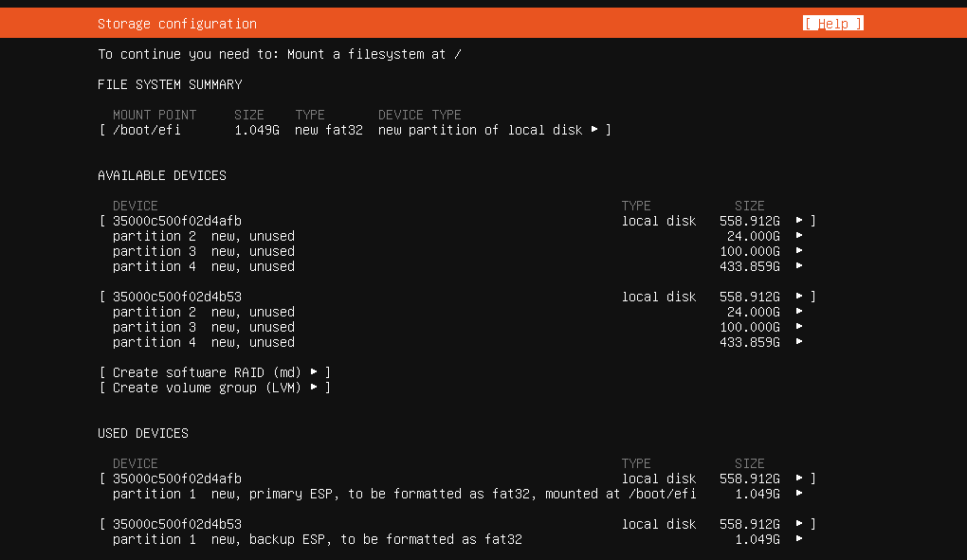Image resolution: width=967 pixels, height=560 pixels.
Task: Click arrow next to primary ESP partition
Action: (799, 494)
